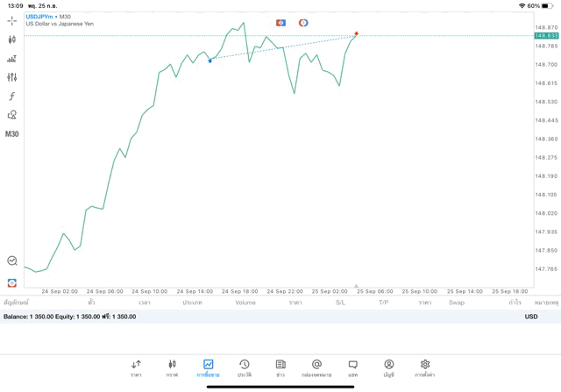This screenshot has height=392, width=561.
Task: Switch to the chart (กราฟ) tab
Action: point(172,368)
